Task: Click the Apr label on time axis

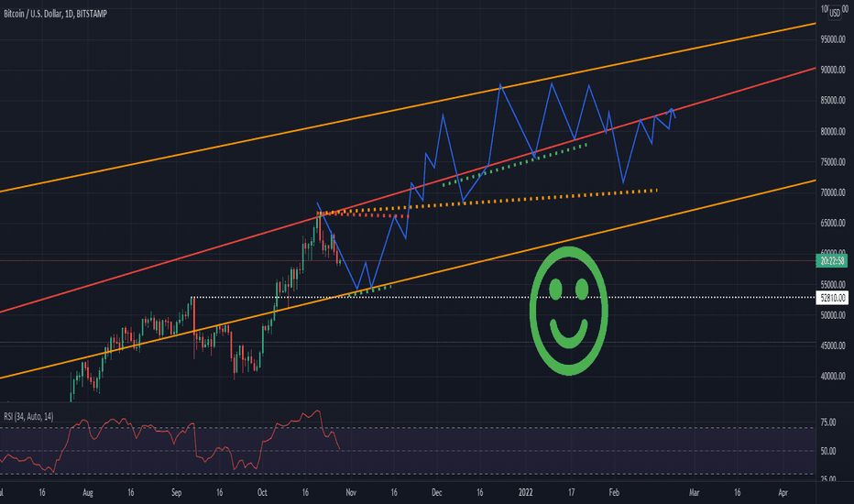Action: point(783,493)
